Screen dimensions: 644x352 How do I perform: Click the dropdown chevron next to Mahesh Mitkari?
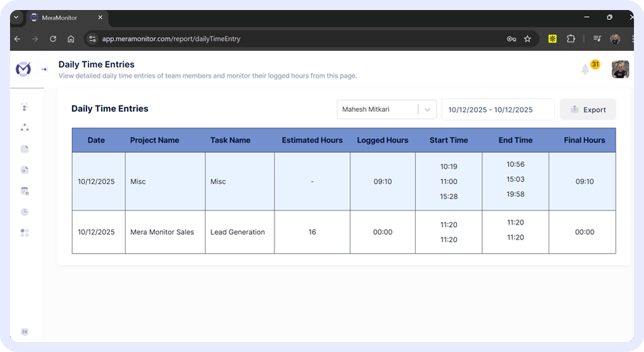tap(427, 109)
